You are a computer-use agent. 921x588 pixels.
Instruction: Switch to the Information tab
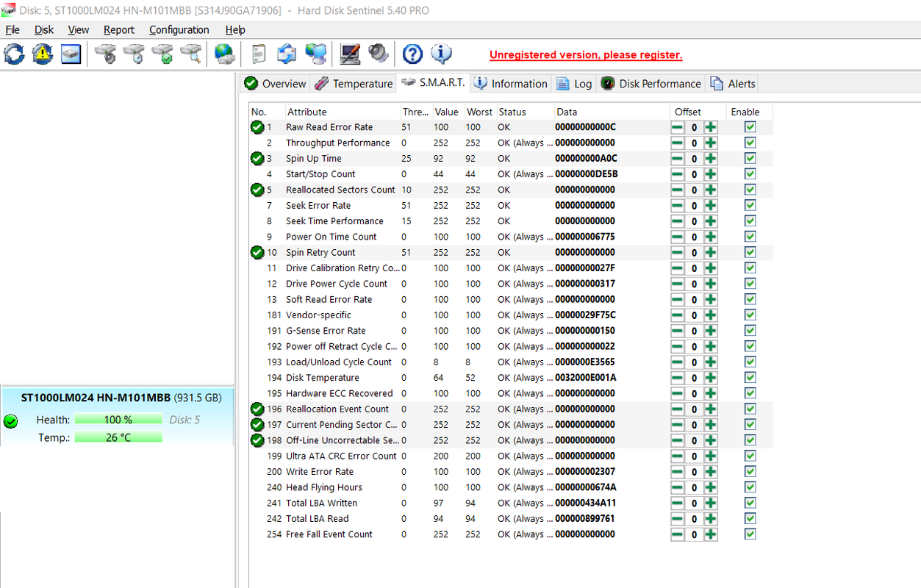[510, 84]
